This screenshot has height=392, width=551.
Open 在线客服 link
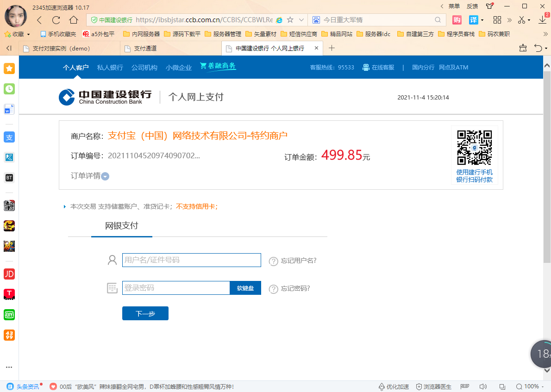(378, 68)
